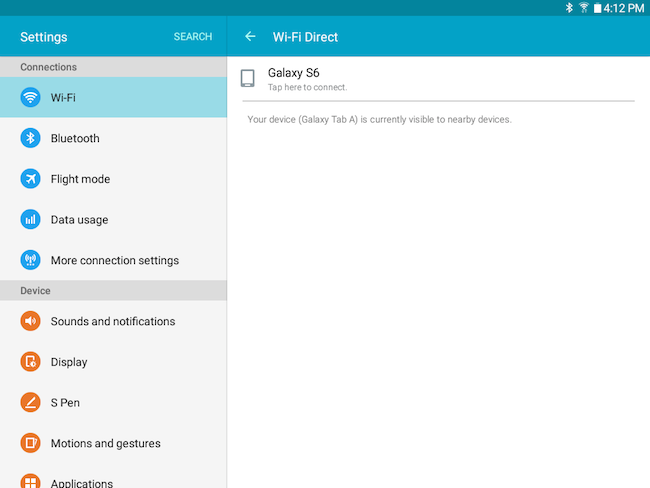
Task: Tap the Sounds and notifications speaker icon
Action: [x=30, y=321]
